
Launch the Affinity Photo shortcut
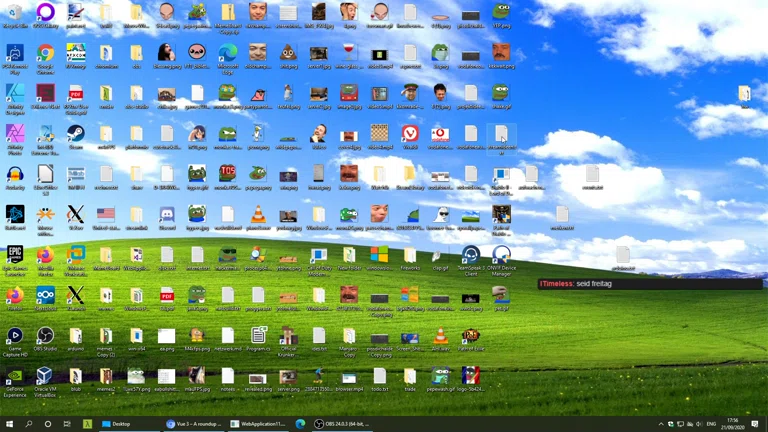pos(15,140)
